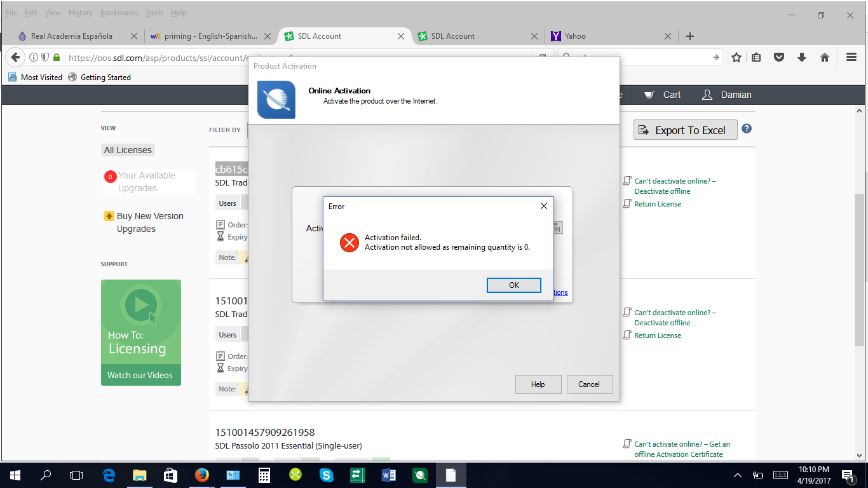Click the site info icon in address bar
The height and width of the screenshot is (488, 868).
(34, 58)
